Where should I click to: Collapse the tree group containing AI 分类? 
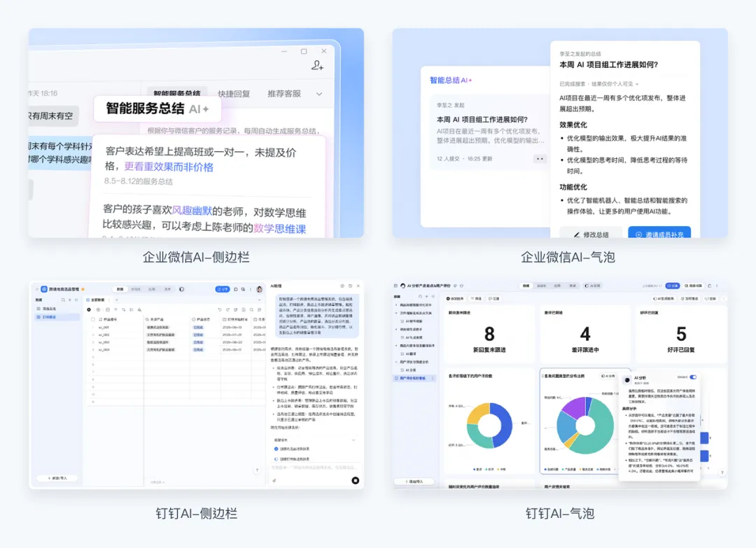395,361
